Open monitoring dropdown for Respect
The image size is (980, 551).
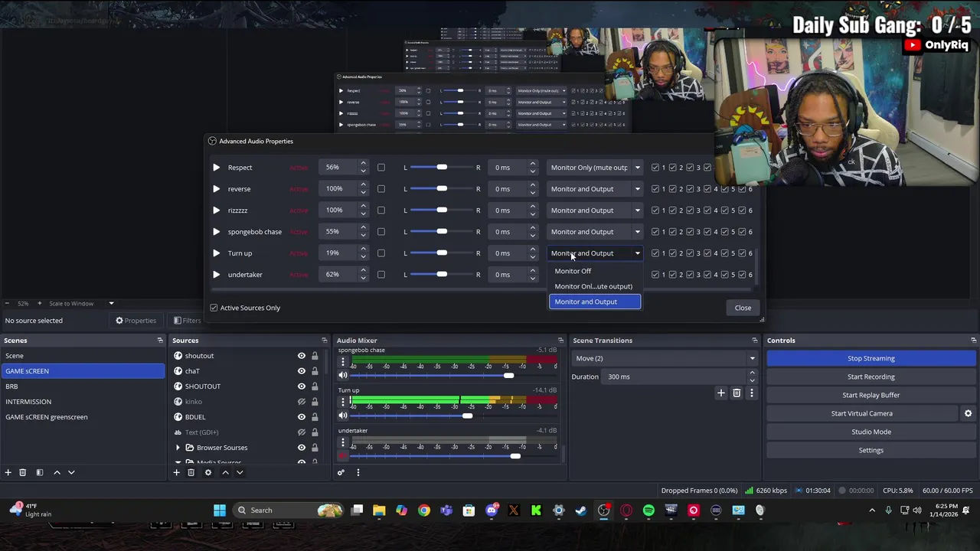tap(595, 168)
